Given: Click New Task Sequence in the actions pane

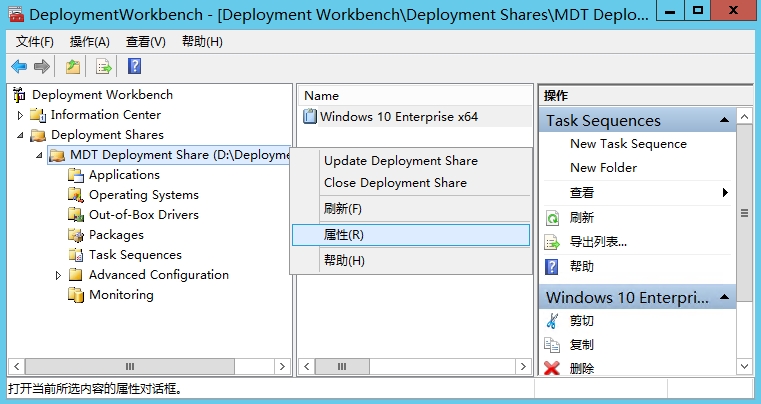Looking at the screenshot, I should [x=629, y=144].
